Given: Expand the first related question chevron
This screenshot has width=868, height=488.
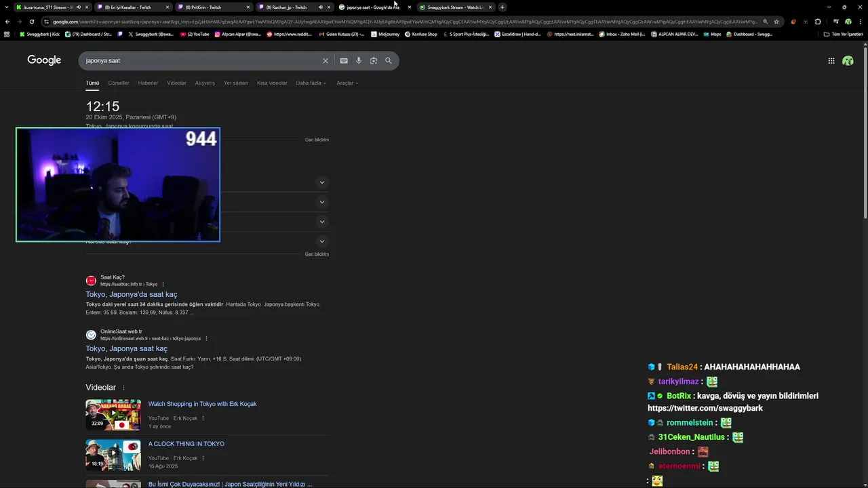Looking at the screenshot, I should tap(322, 182).
